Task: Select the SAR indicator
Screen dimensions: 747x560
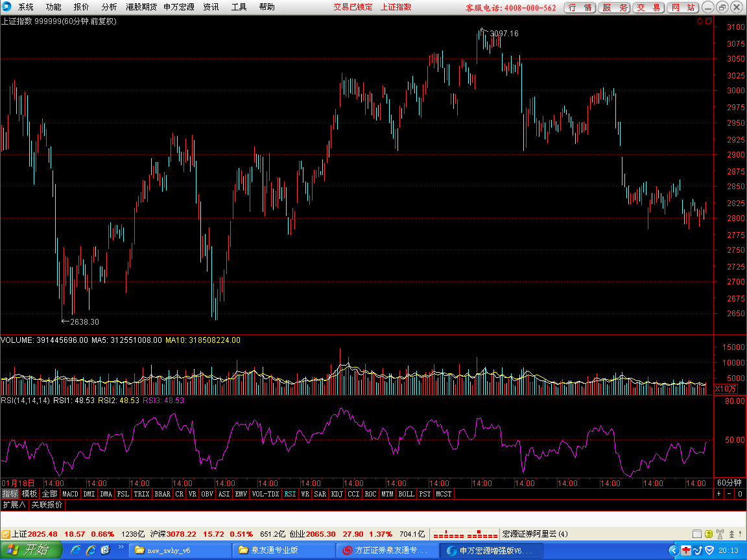Action: point(320,494)
